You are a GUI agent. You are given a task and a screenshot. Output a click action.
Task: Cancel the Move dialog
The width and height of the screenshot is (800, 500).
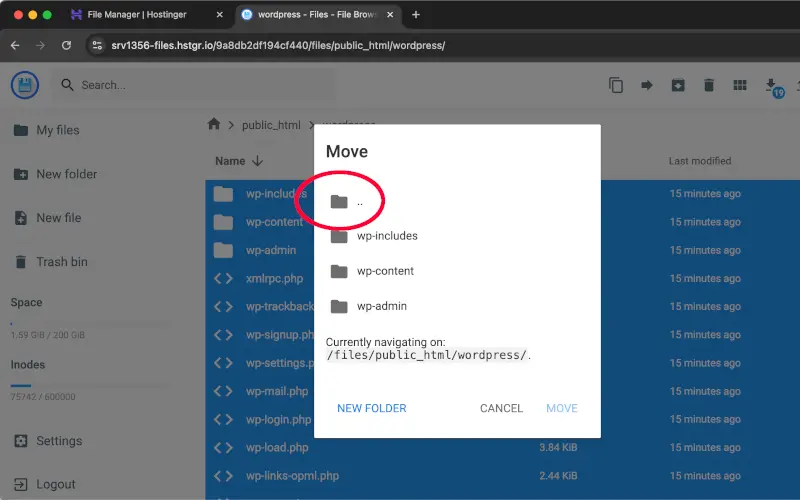click(x=501, y=408)
